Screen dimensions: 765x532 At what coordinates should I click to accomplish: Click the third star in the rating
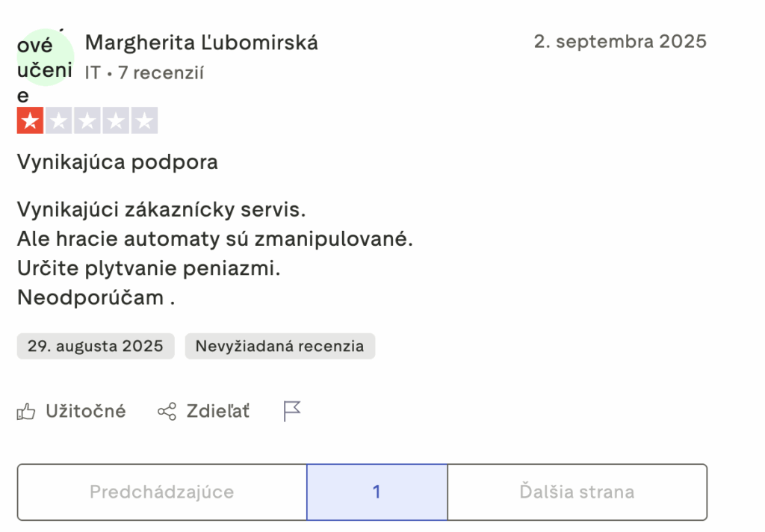[x=87, y=120]
